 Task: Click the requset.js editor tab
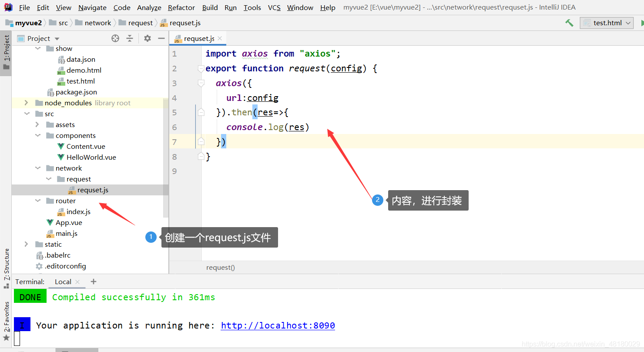click(x=199, y=38)
